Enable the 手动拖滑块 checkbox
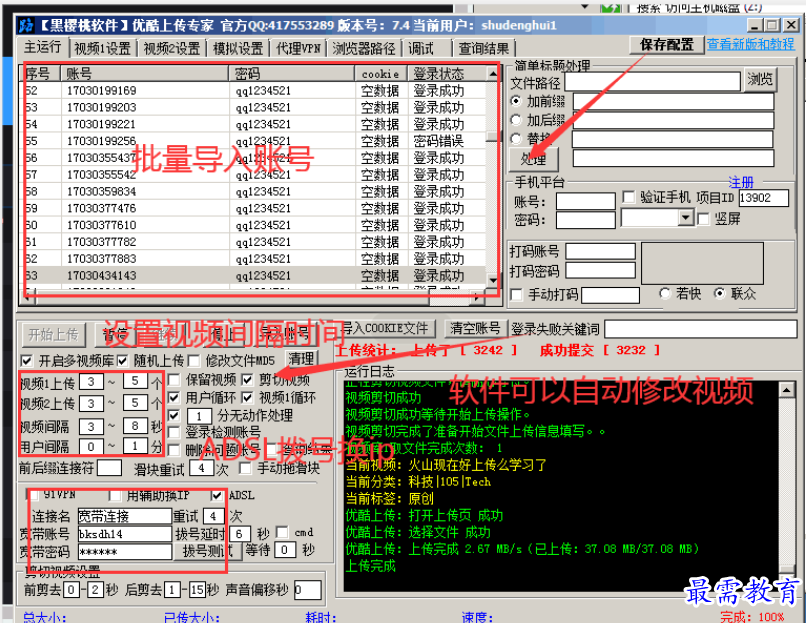The image size is (808, 623). 246,468
